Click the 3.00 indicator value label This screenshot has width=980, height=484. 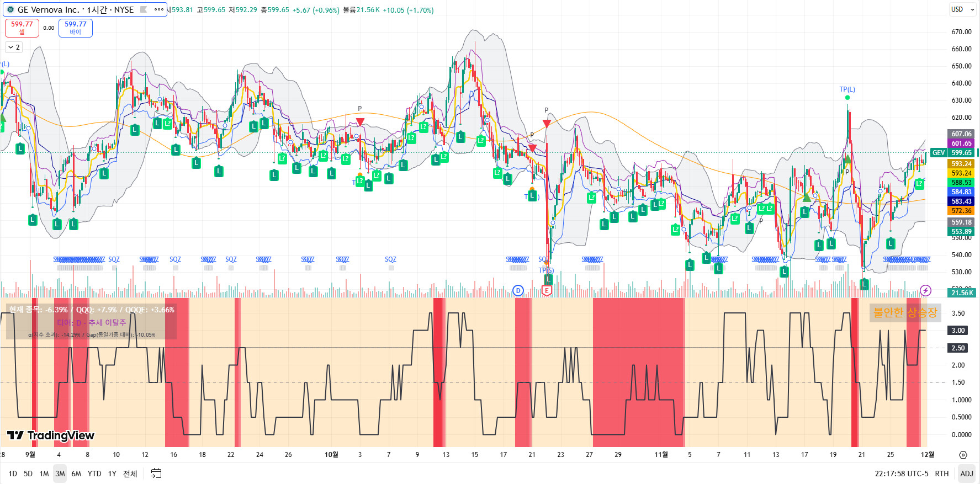[958, 331]
